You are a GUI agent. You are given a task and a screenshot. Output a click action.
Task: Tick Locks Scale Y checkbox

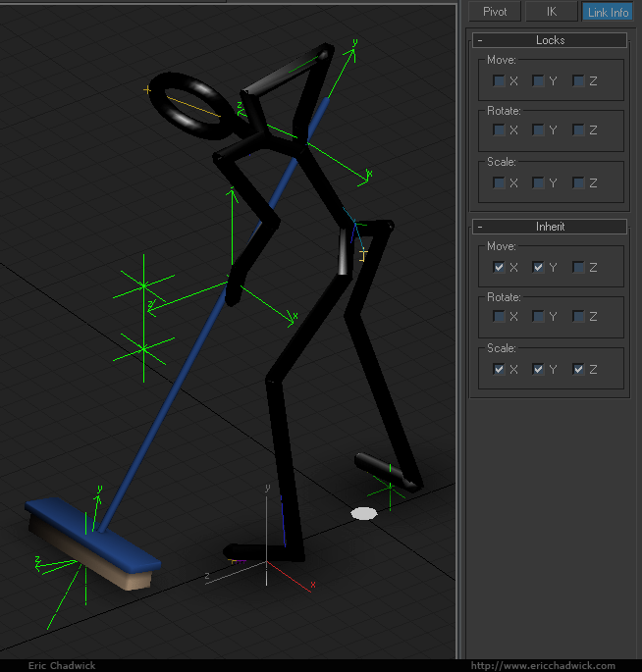click(538, 183)
